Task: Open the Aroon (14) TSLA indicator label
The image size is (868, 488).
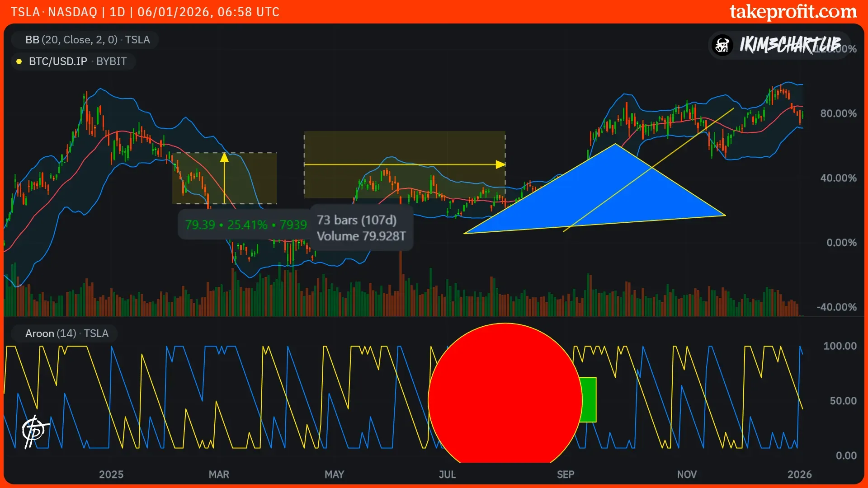Action: coord(66,333)
